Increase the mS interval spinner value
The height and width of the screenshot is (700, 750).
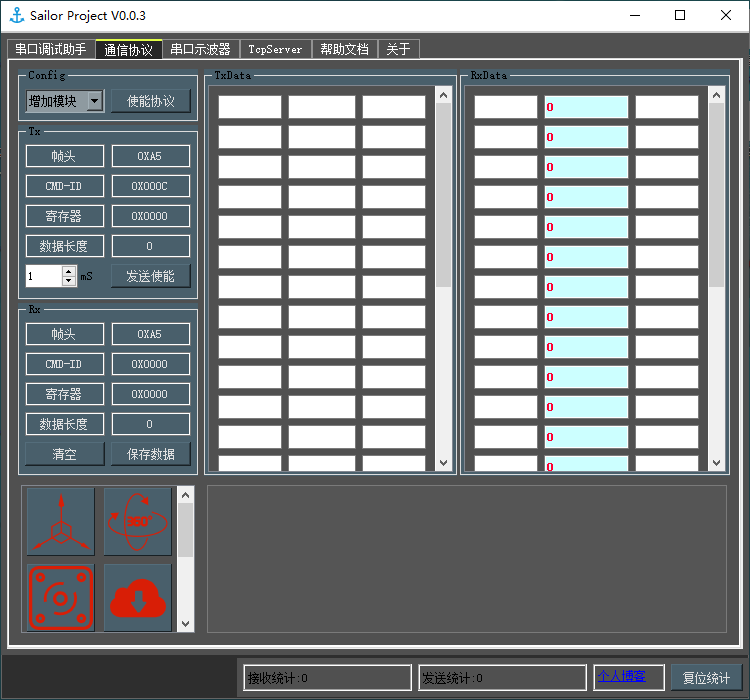pos(69,271)
